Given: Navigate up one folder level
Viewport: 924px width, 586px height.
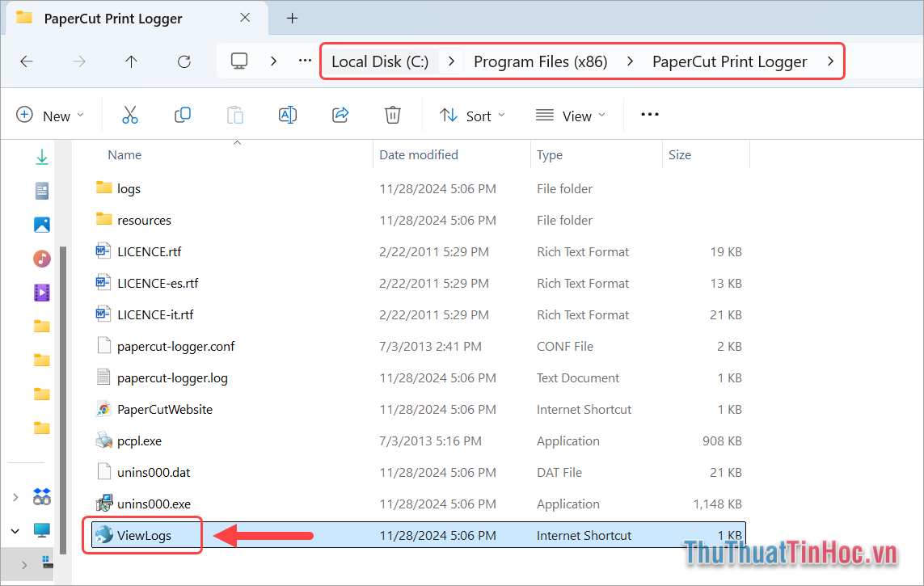Looking at the screenshot, I should tap(132, 61).
